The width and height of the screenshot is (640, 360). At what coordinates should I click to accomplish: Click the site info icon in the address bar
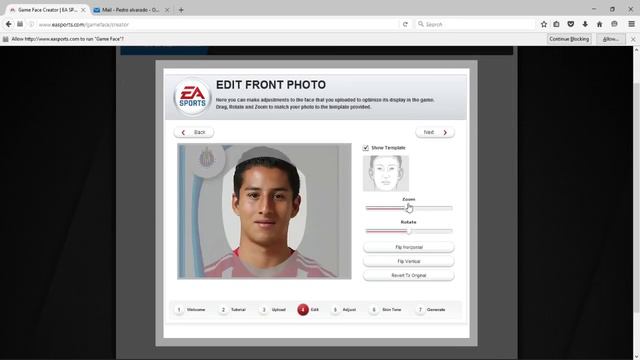[31, 24]
